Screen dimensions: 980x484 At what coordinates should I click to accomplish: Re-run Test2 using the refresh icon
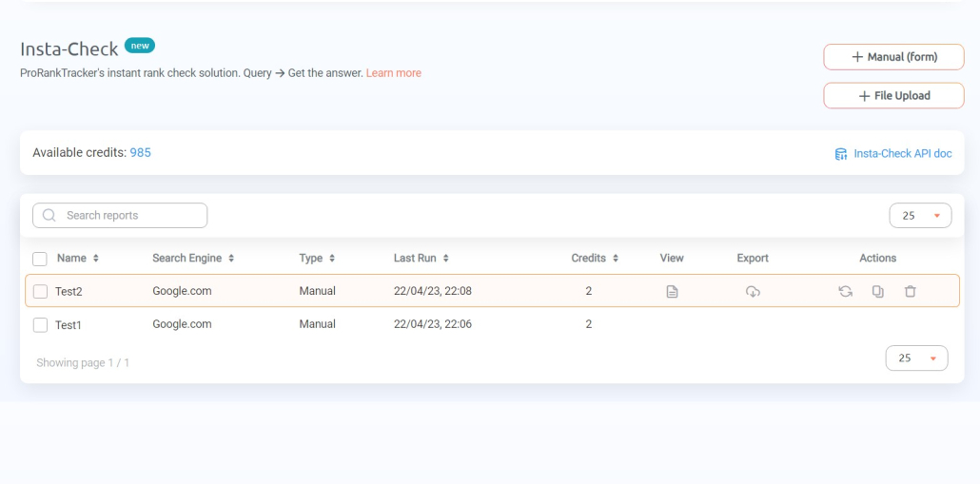[846, 291]
